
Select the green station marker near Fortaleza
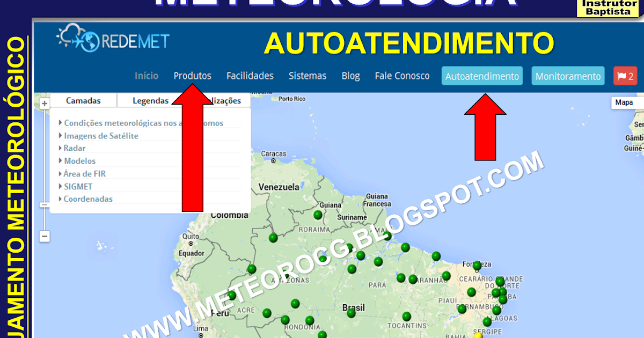click(476, 264)
